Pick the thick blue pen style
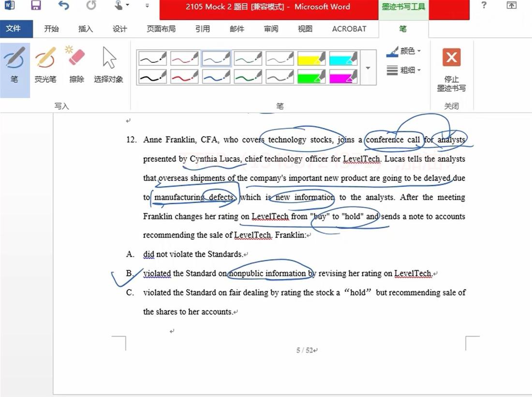The height and width of the screenshot is (397, 532). click(x=216, y=76)
